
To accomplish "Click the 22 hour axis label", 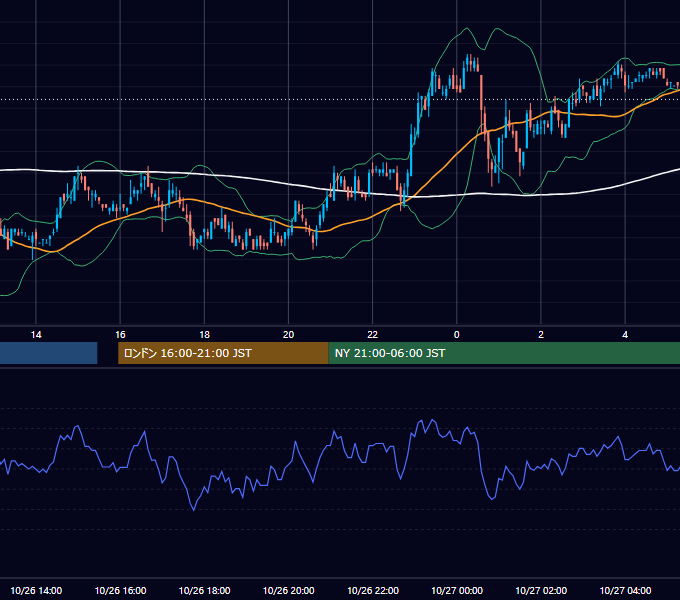I will point(373,334).
